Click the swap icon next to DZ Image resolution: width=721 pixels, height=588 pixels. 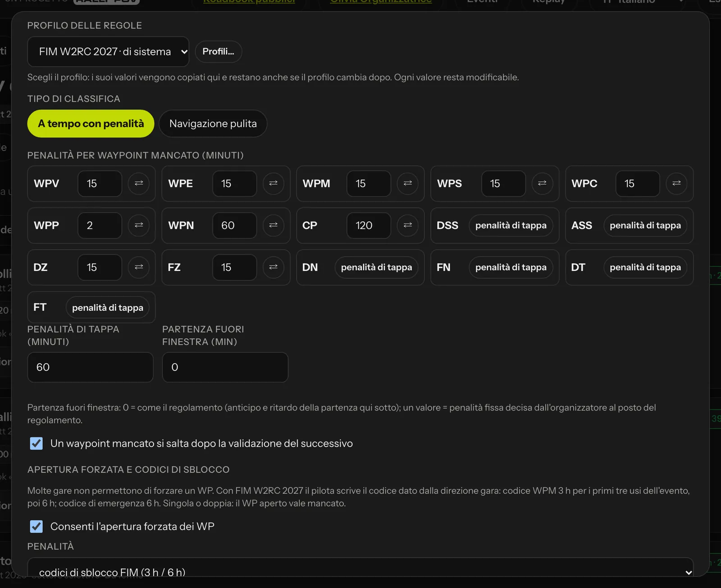[139, 267]
